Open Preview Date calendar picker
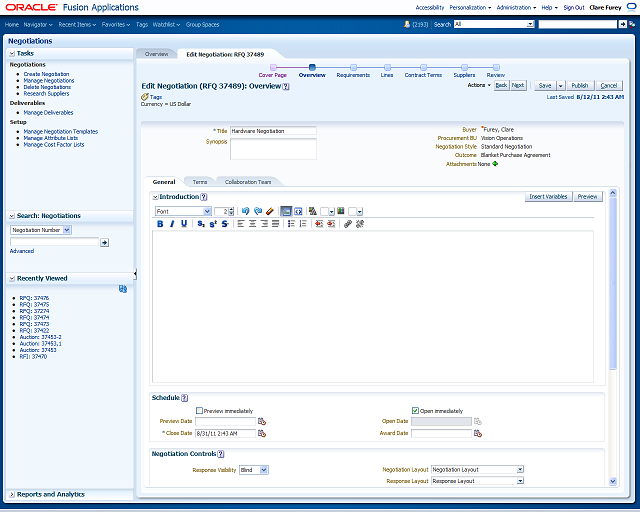The height and width of the screenshot is (512, 640). 262,421
